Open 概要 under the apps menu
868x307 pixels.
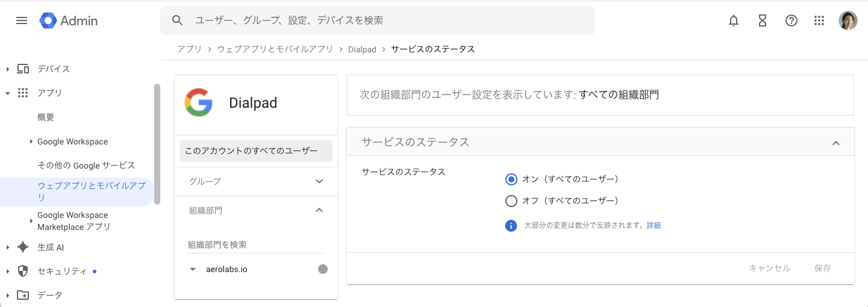(46, 117)
